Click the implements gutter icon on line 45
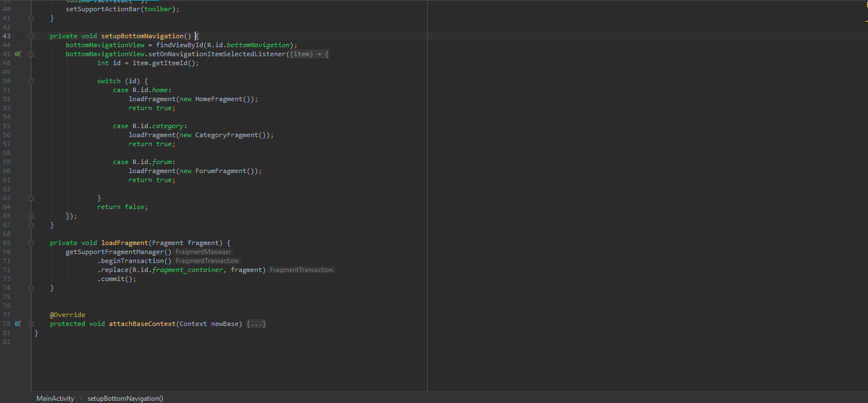 point(17,54)
